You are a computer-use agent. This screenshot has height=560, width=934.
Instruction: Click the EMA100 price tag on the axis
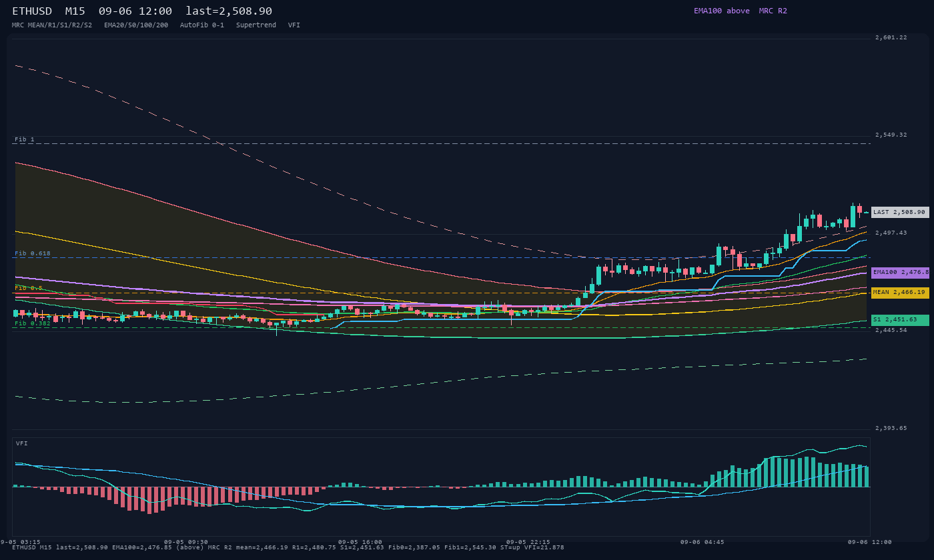point(900,273)
